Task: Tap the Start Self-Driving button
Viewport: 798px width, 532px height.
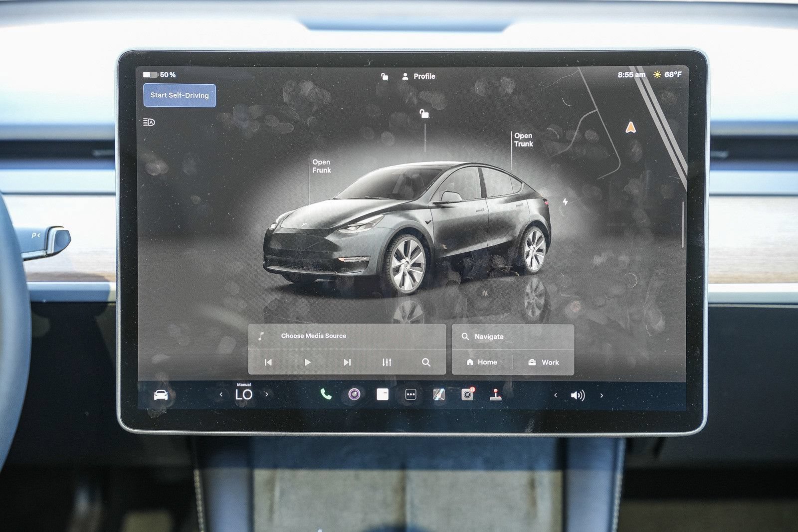Action: 180,95
